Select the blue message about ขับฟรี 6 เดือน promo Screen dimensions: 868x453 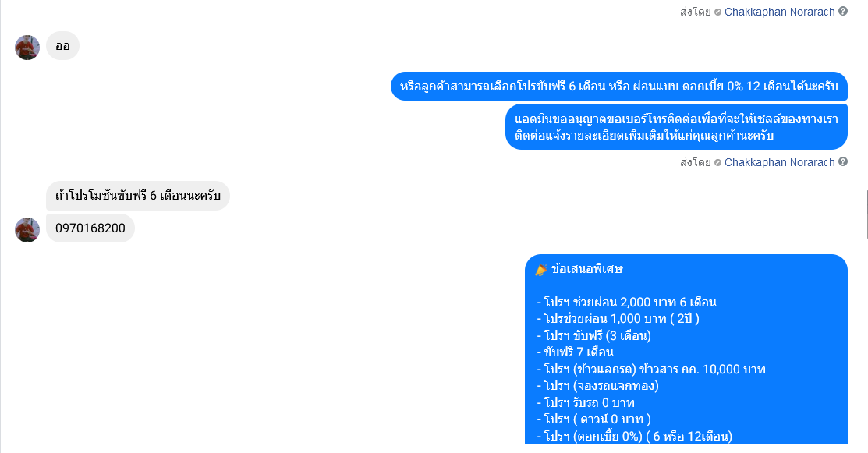click(x=619, y=87)
